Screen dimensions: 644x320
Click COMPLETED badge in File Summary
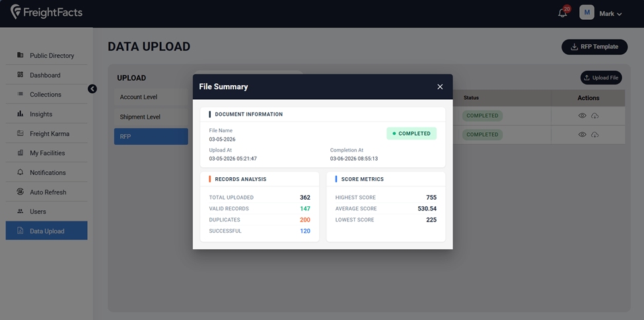coord(411,134)
